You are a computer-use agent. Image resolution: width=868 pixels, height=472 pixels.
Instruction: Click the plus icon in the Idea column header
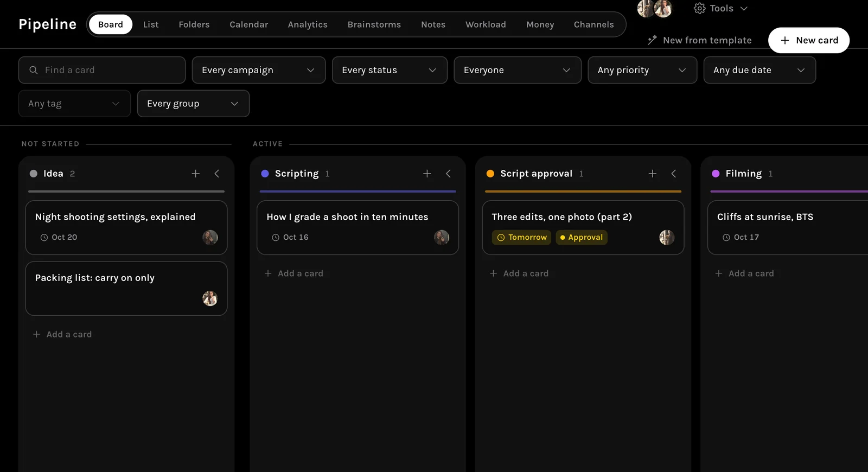[196, 174]
